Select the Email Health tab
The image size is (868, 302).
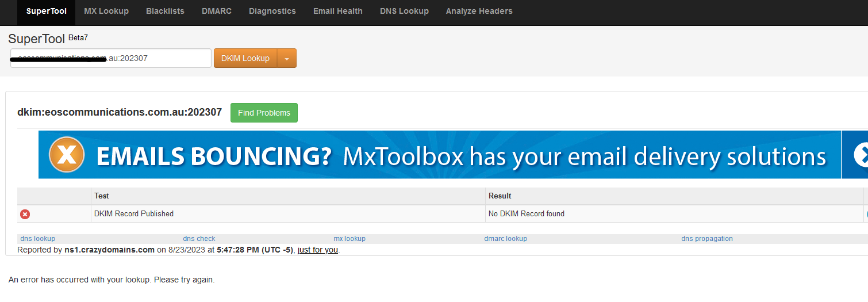click(x=338, y=12)
